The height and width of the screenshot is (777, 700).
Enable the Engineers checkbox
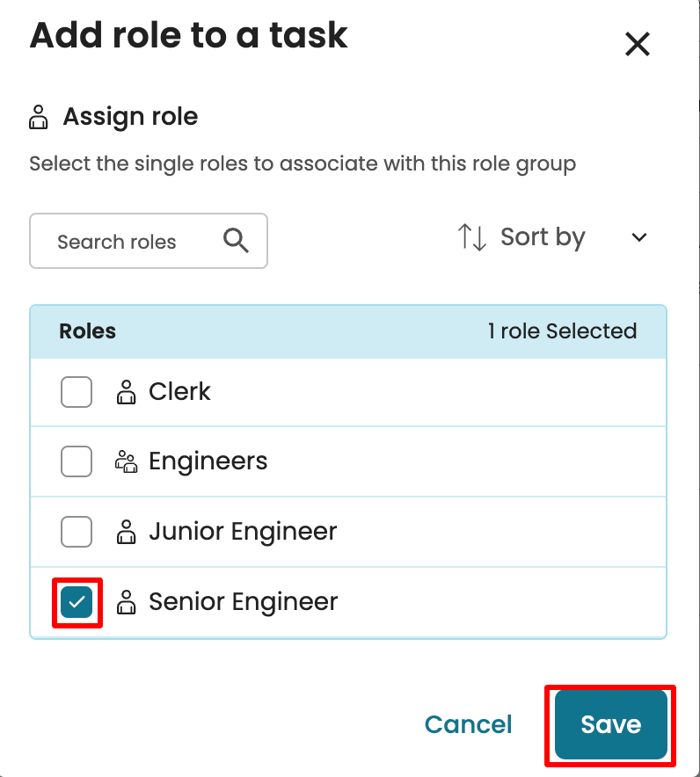77,461
